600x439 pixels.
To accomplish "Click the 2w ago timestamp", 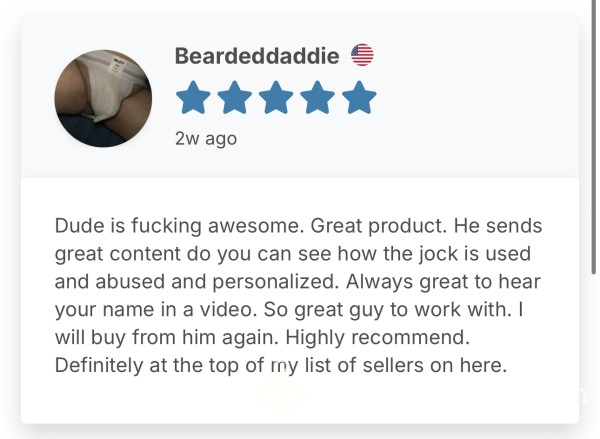I will pos(206,139).
